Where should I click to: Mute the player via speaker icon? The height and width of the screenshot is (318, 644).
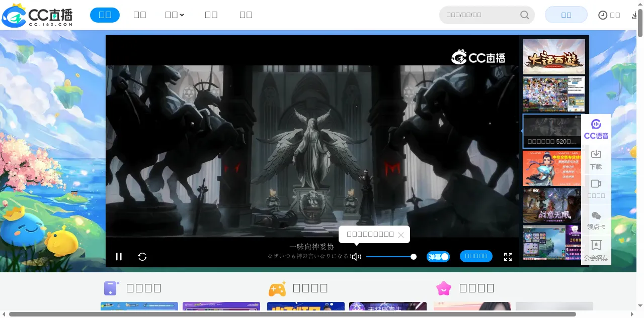click(x=357, y=257)
